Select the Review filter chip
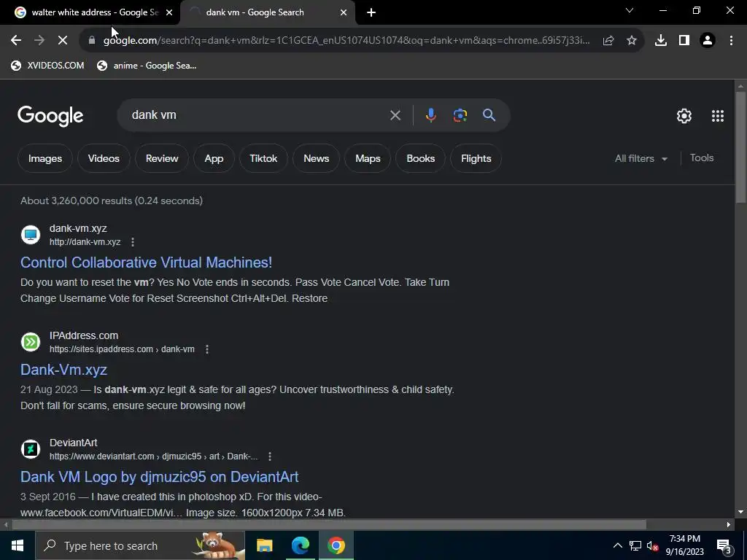747x560 pixels. (x=161, y=158)
